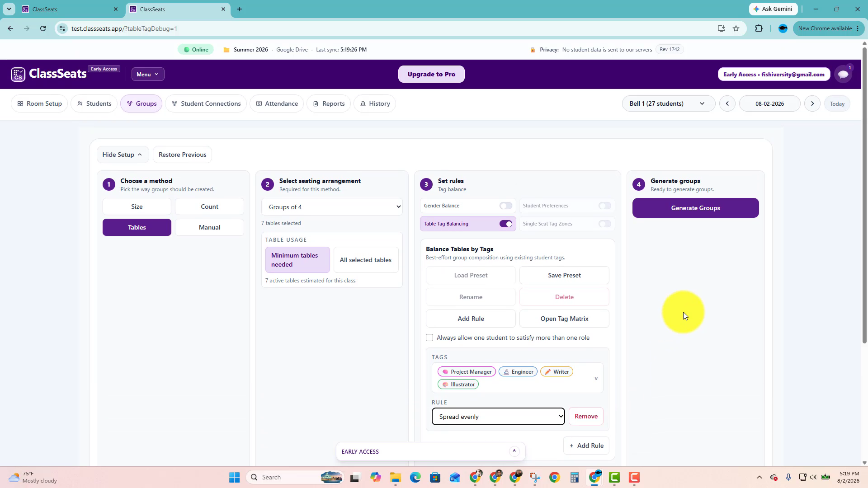Click the Generate Groups button

695,208
